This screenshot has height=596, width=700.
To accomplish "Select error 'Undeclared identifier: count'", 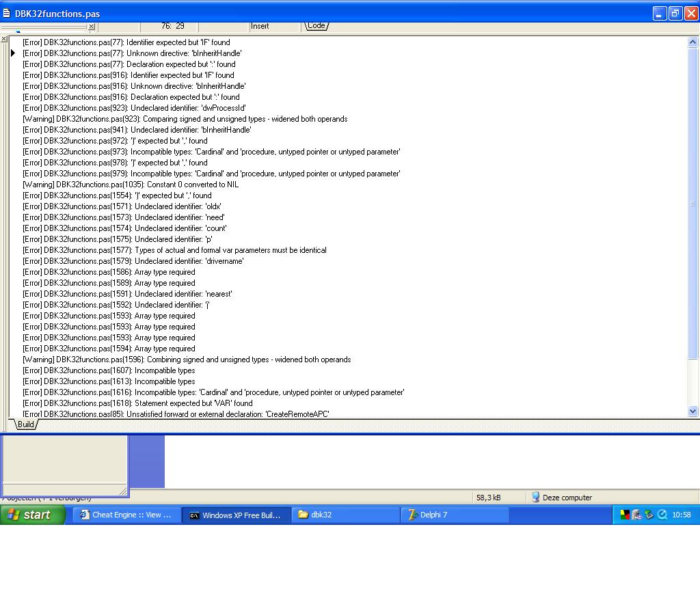I will (x=124, y=228).
